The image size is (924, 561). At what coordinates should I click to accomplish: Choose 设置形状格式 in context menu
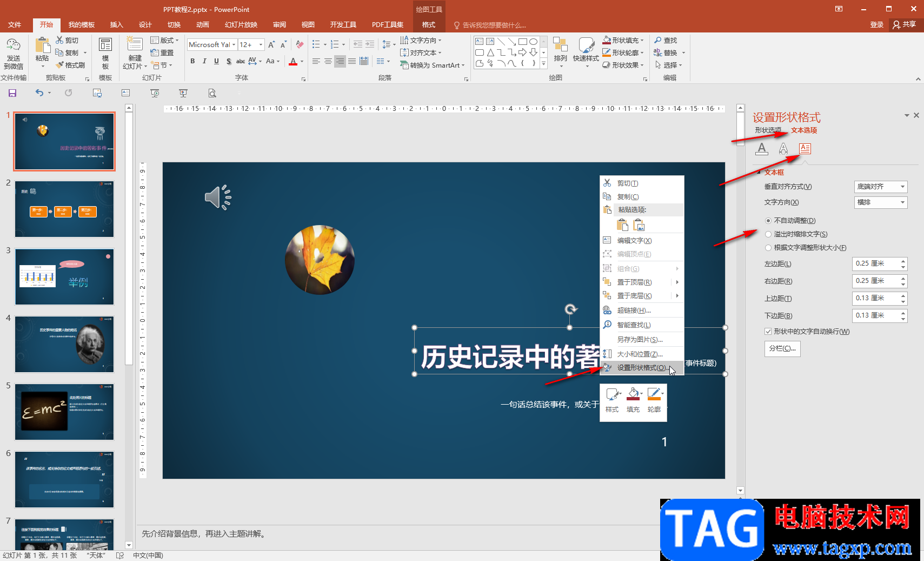point(642,368)
